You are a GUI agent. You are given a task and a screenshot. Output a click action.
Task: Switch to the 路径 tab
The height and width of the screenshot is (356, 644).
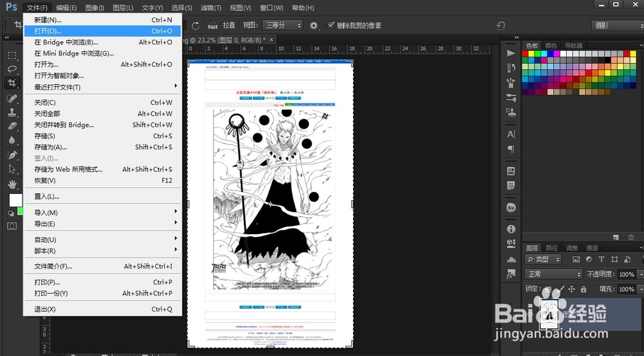[x=552, y=248]
